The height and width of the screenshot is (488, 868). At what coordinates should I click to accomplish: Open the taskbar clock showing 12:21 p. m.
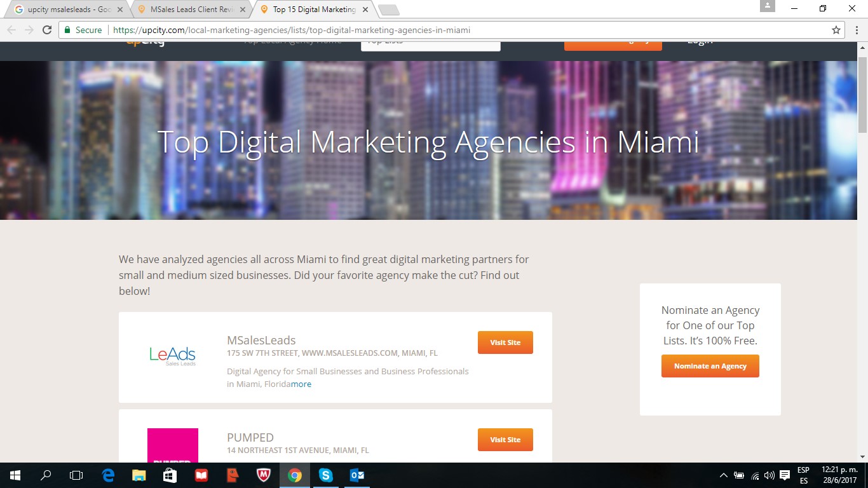click(839, 475)
